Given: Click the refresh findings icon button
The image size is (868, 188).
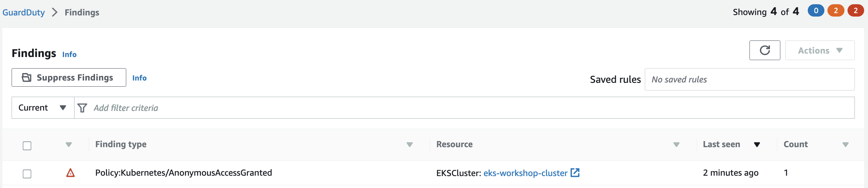Looking at the screenshot, I should pyautogui.click(x=765, y=50).
